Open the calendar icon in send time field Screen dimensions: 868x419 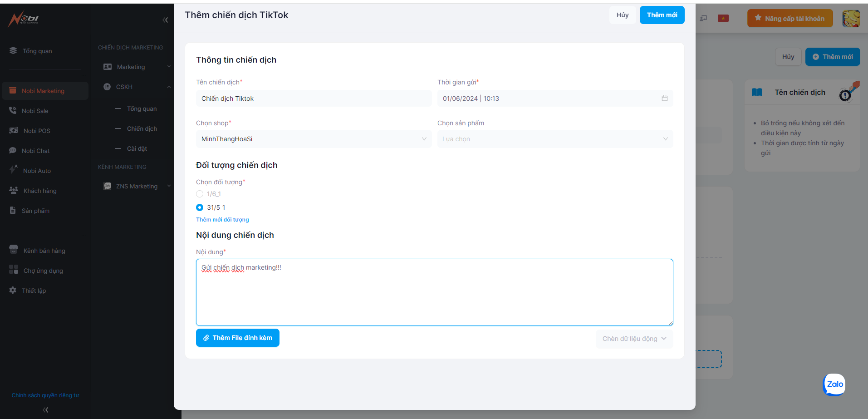[x=664, y=99]
